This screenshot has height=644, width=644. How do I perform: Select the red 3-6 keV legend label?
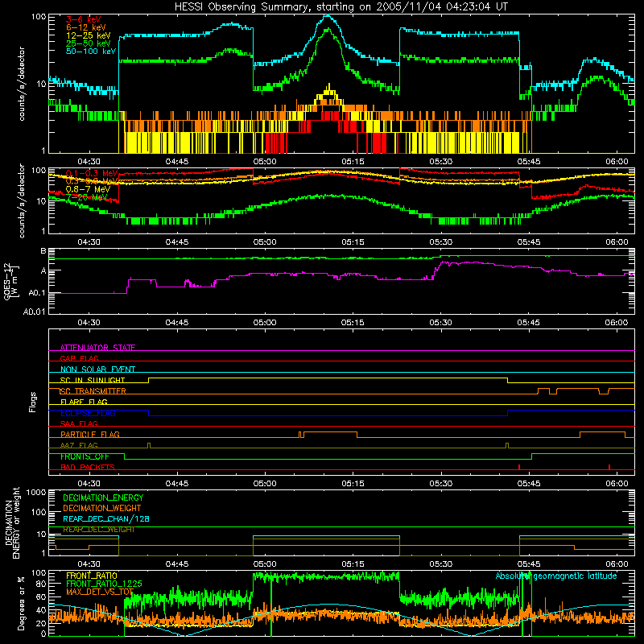[x=84, y=19]
